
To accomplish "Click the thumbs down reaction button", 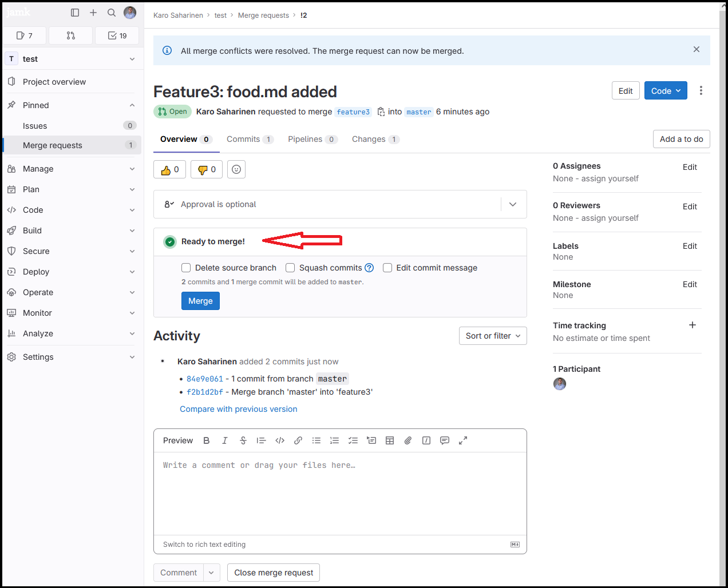I will point(206,170).
